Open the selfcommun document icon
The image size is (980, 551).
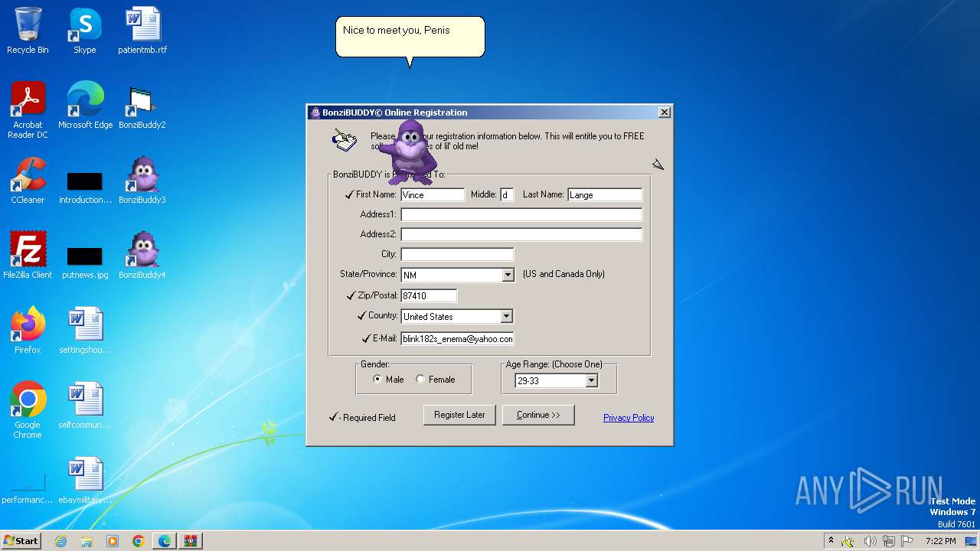coord(85,406)
